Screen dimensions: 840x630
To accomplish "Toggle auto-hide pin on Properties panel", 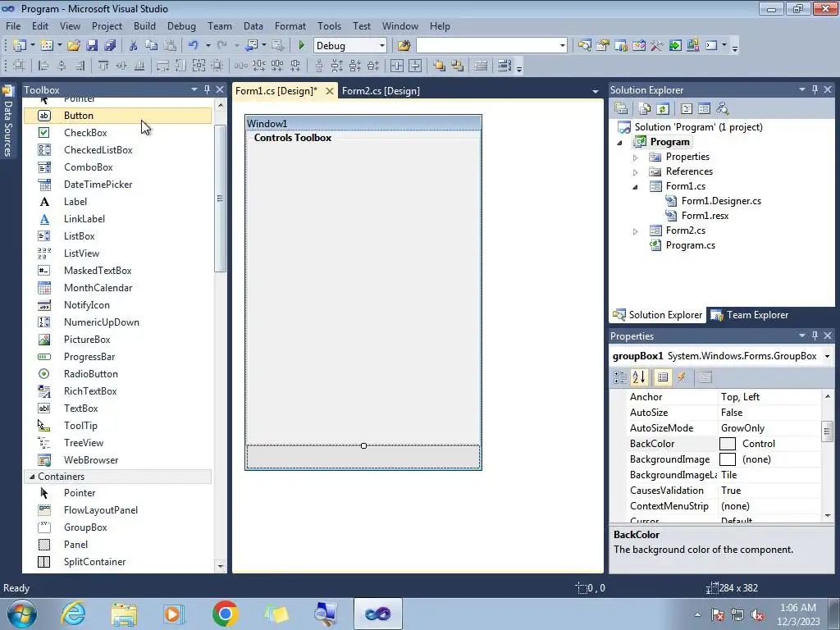I will 815,336.
